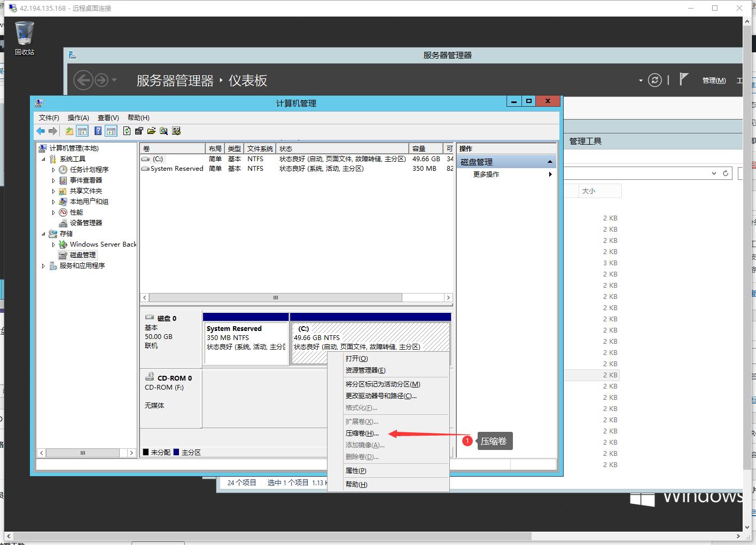Click the back navigation arrow in Server Manager
The image size is (756, 545).
[x=84, y=80]
